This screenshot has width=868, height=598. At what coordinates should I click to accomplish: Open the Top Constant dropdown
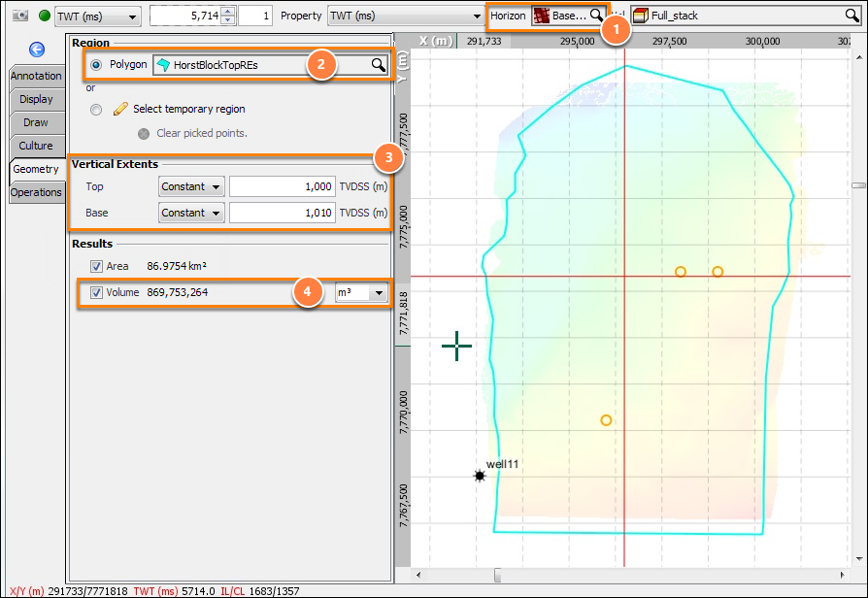click(x=191, y=186)
